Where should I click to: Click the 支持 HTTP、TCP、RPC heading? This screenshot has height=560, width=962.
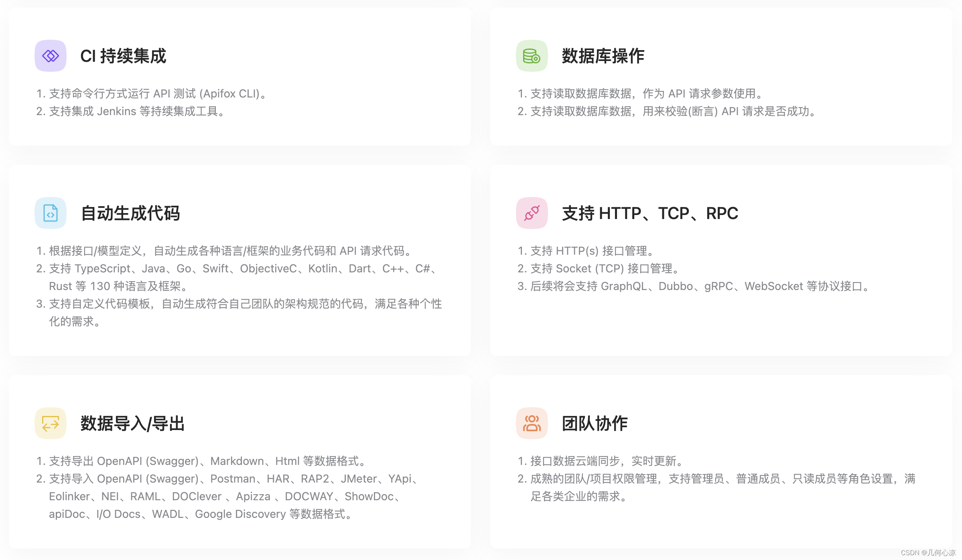(650, 213)
